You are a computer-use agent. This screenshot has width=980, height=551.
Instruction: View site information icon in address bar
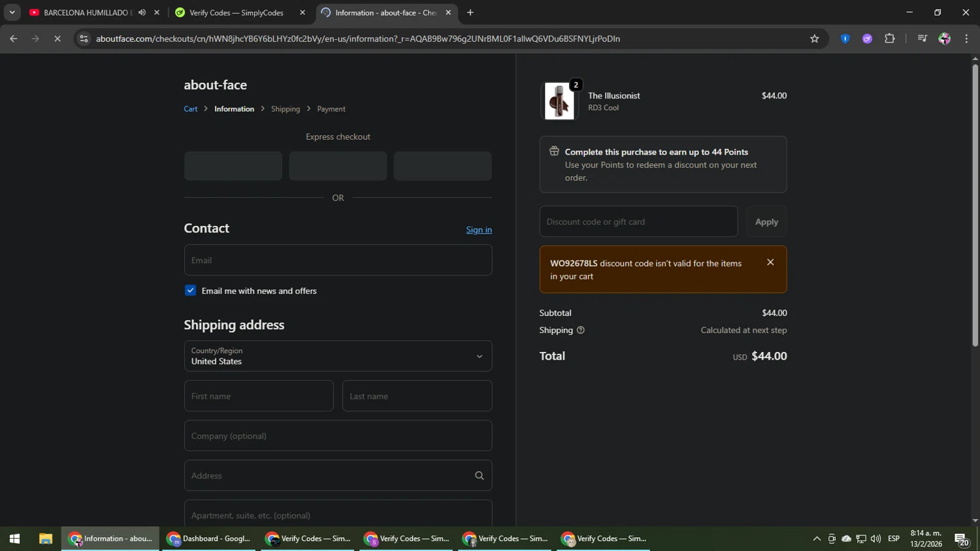(x=83, y=39)
